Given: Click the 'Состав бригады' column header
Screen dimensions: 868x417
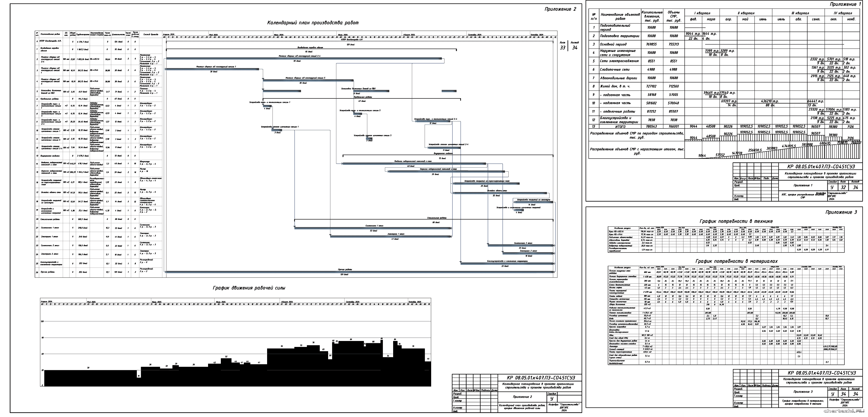Looking at the screenshot, I should [151, 34].
